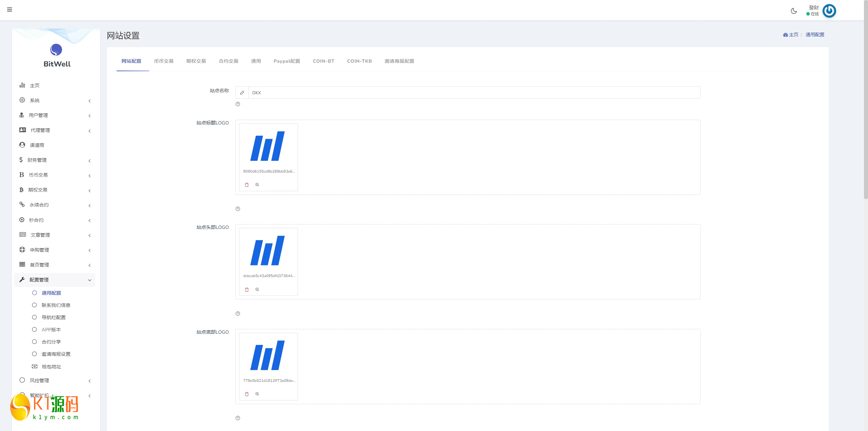Switch to the 邀请海报配置 tab
This screenshot has height=431, width=868.
(399, 61)
